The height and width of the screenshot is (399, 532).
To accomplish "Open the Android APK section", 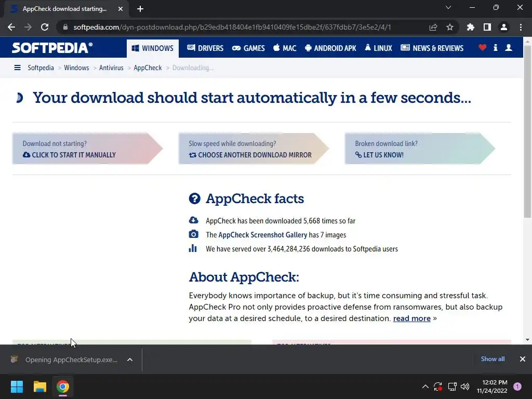I will pos(330,48).
